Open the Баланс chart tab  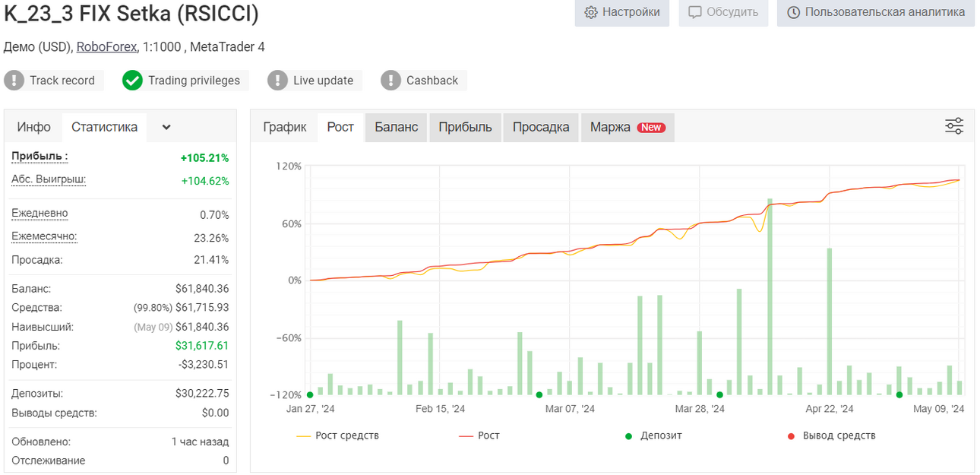pyautogui.click(x=397, y=127)
